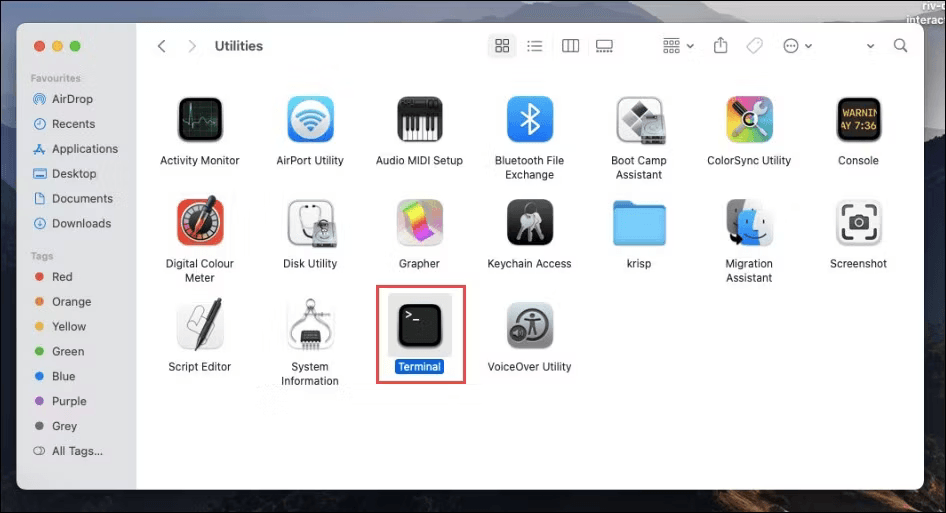Screen dimensions: 946x513
Task: Select the VoiceOver Utility icon
Action: click(529, 326)
